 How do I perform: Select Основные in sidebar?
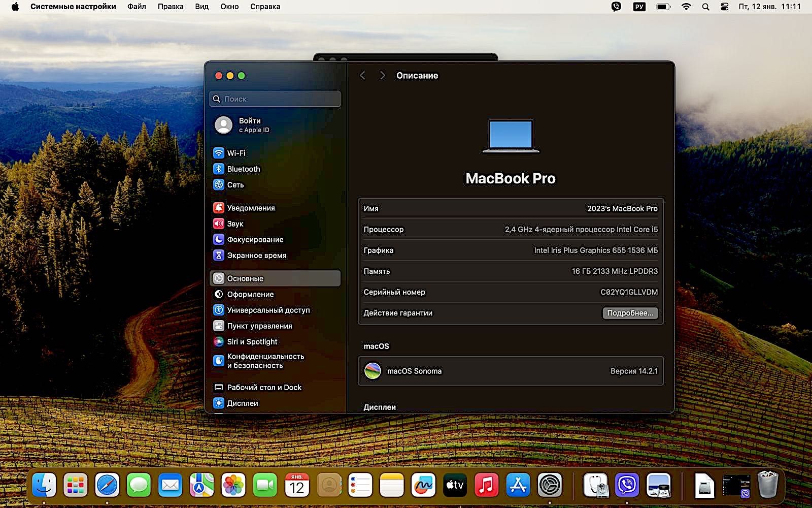click(275, 278)
